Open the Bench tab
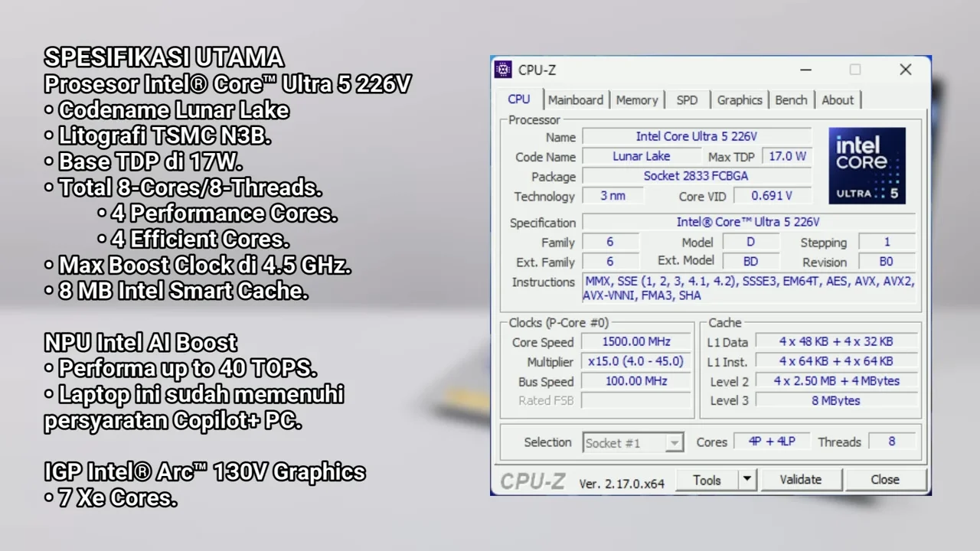Screen dimensions: 980x551 pyautogui.click(x=791, y=99)
